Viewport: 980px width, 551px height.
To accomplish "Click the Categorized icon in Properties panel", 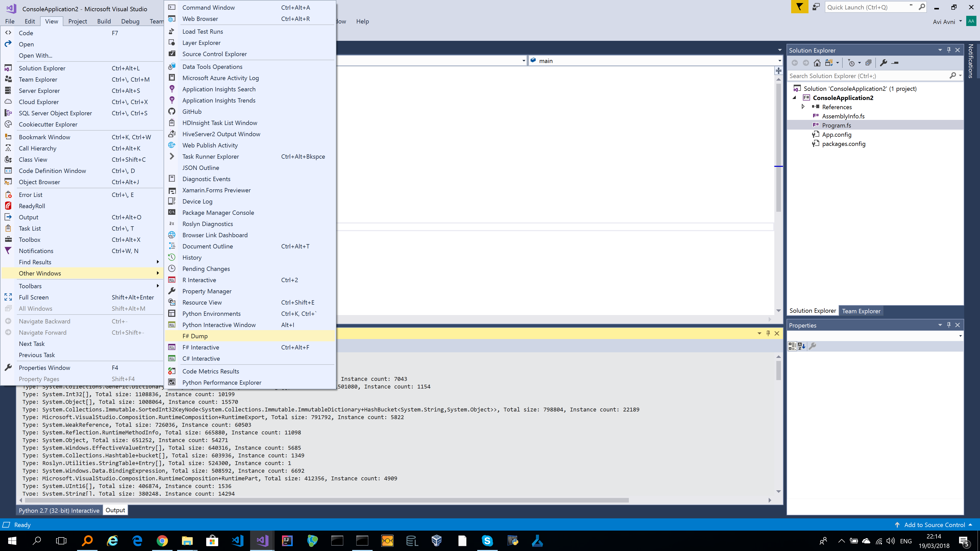I will pos(792,346).
